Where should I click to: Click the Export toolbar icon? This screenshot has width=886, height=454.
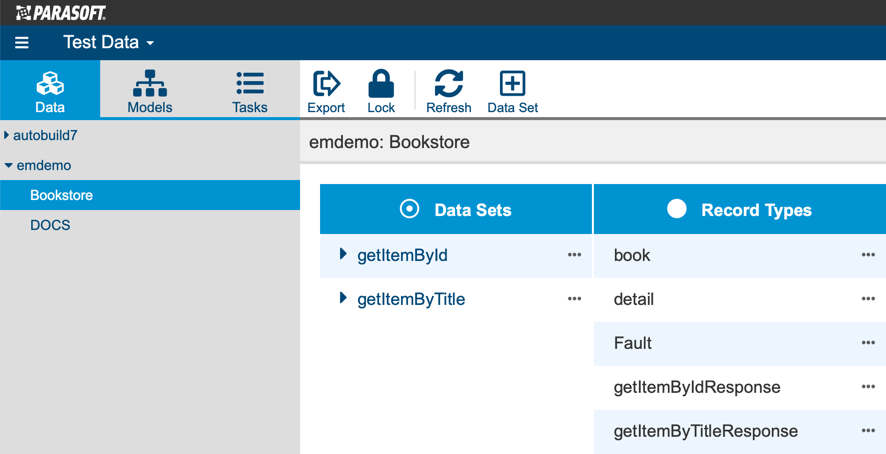click(x=326, y=92)
